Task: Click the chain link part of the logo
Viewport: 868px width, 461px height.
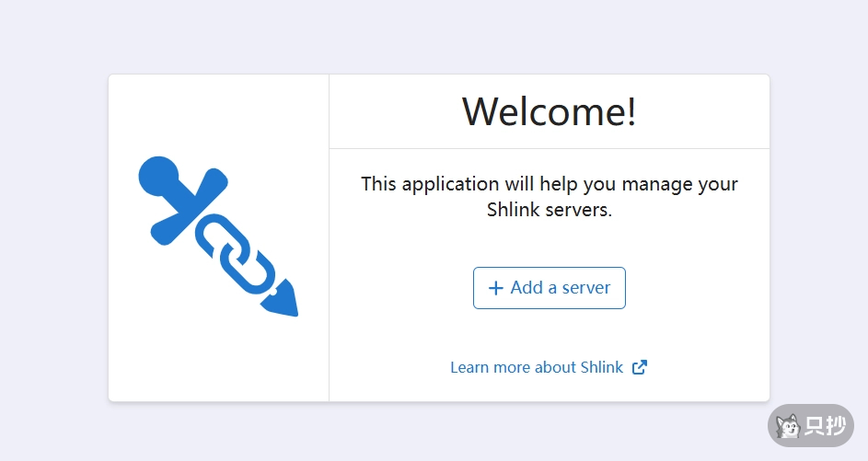Action: tap(236, 252)
